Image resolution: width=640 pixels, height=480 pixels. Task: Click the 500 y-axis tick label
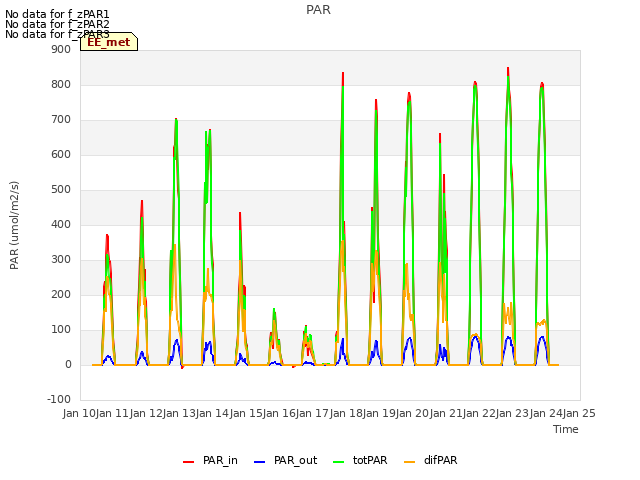pyautogui.click(x=61, y=190)
